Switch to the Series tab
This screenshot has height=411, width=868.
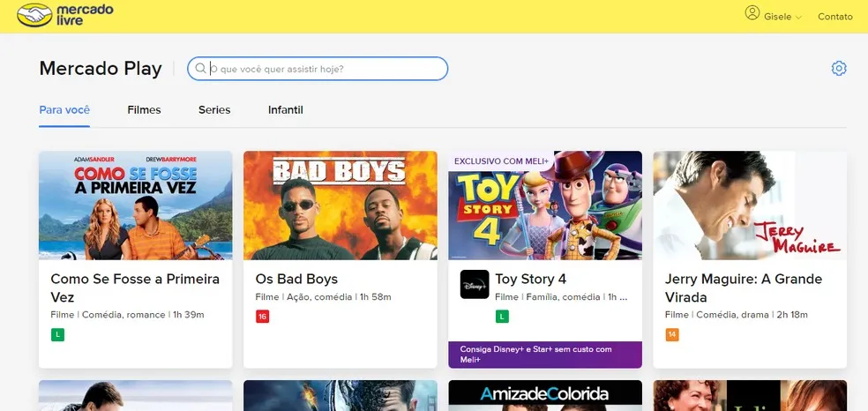coord(214,109)
